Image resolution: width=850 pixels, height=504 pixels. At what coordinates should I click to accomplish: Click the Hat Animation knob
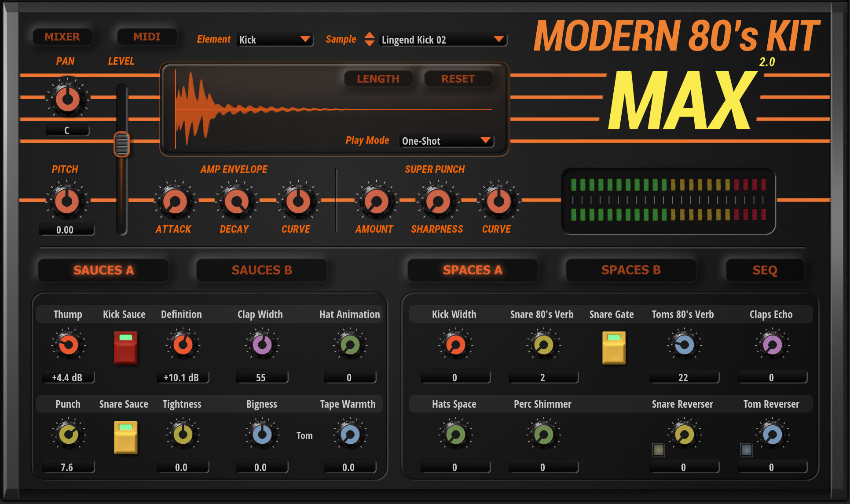350,344
